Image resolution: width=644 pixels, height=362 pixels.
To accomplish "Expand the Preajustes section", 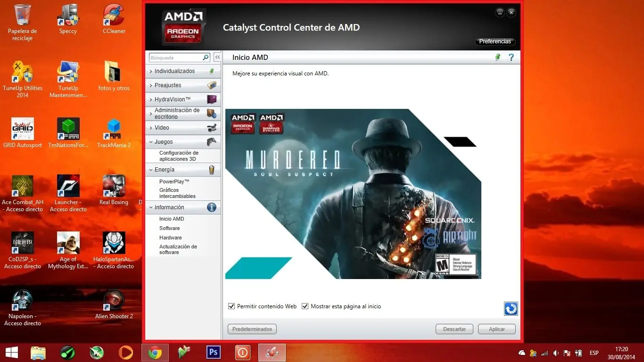I will [183, 85].
